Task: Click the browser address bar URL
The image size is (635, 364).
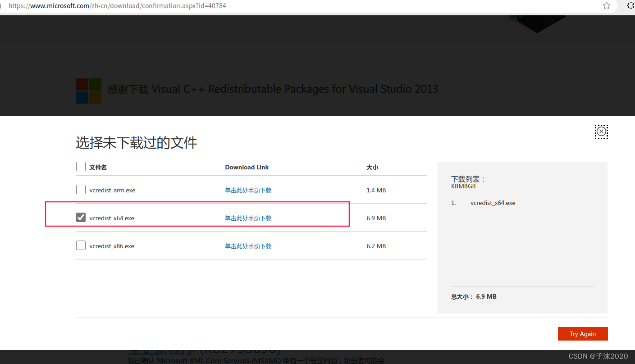Action: point(117,6)
